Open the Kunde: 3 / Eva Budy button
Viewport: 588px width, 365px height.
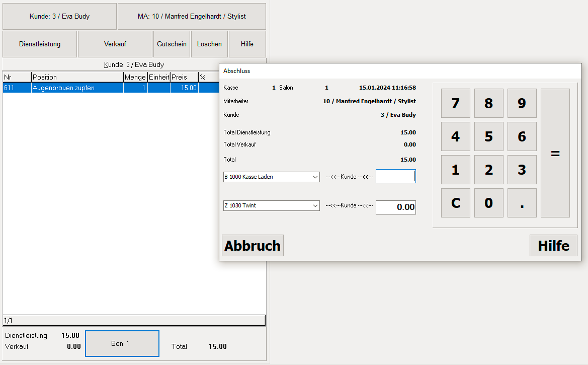60,17
